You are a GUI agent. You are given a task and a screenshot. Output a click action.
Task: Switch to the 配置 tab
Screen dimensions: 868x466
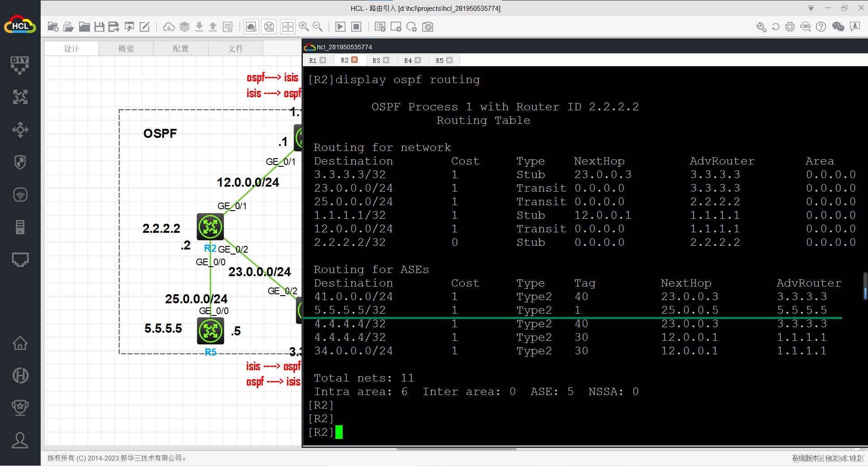click(x=181, y=49)
